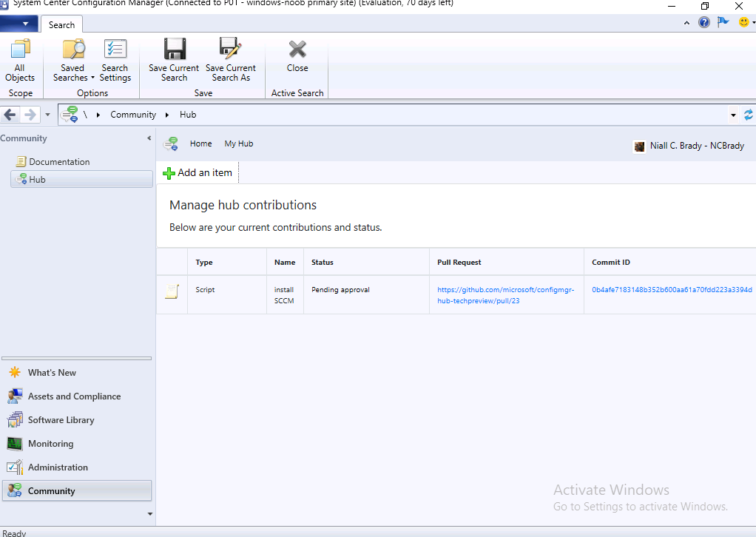
Task: Select the install SCCM name cell
Action: click(284, 295)
